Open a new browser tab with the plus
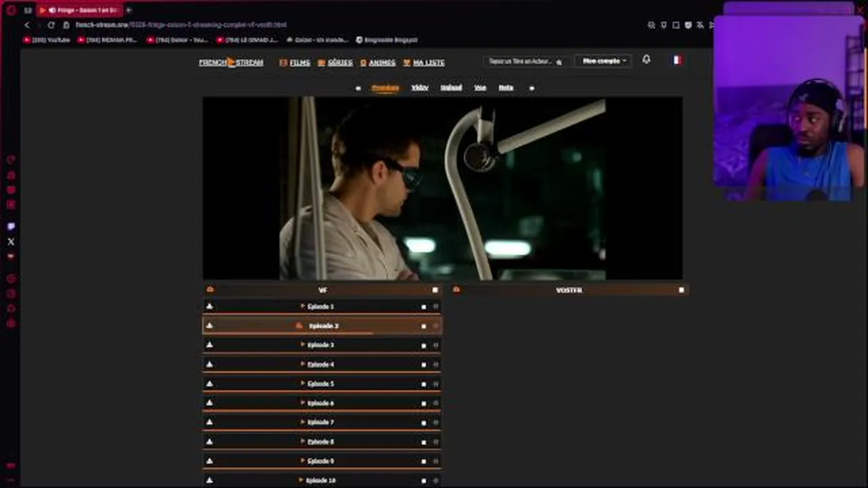Viewport: 868px width, 488px height. pyautogui.click(x=128, y=10)
